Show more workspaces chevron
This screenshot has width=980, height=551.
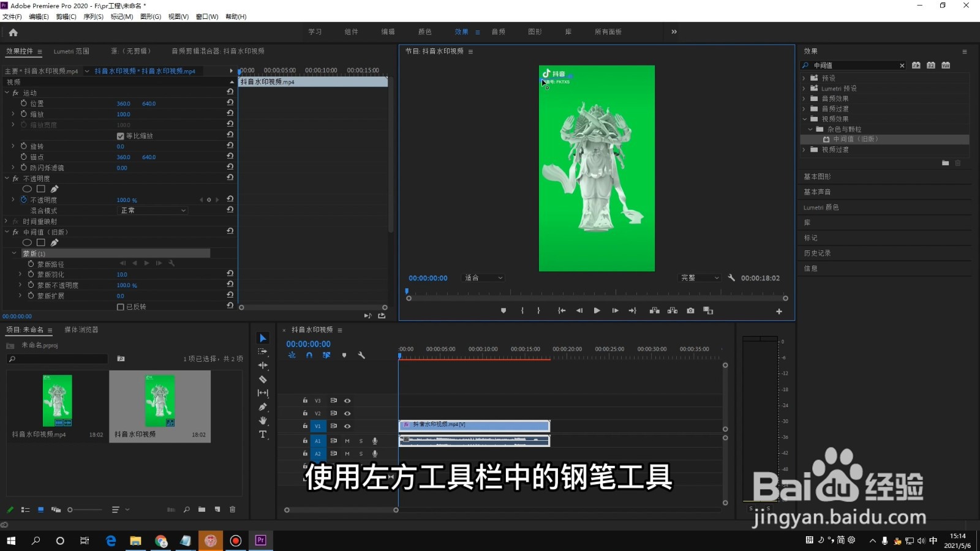tap(674, 32)
